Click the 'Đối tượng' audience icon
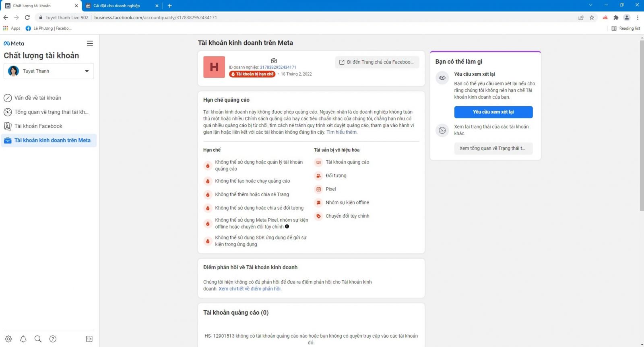This screenshot has width=644, height=347. click(318, 176)
